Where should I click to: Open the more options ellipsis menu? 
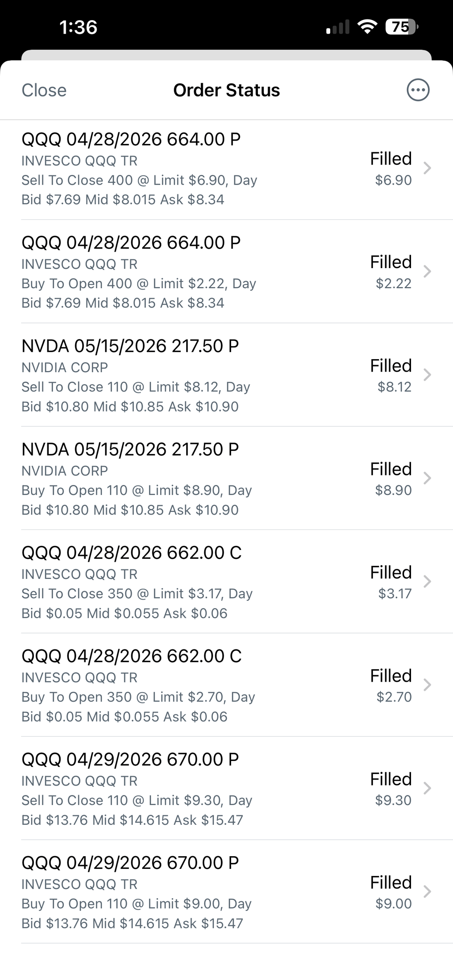418,90
